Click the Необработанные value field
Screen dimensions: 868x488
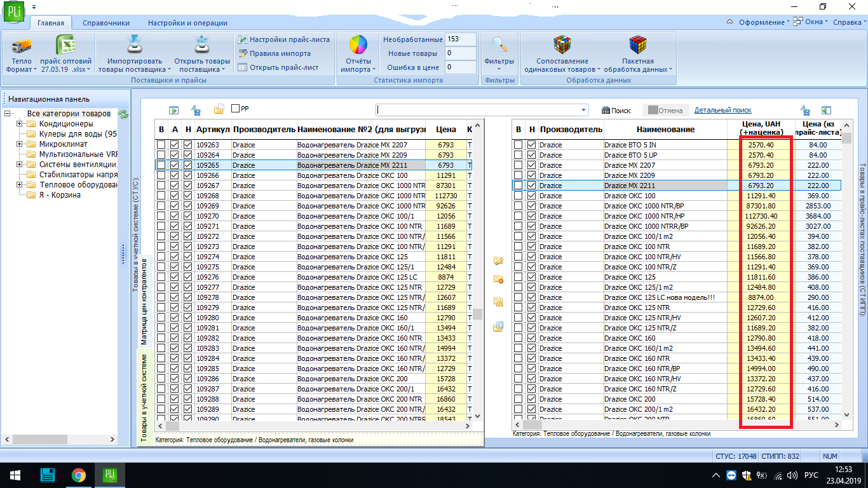tap(461, 39)
